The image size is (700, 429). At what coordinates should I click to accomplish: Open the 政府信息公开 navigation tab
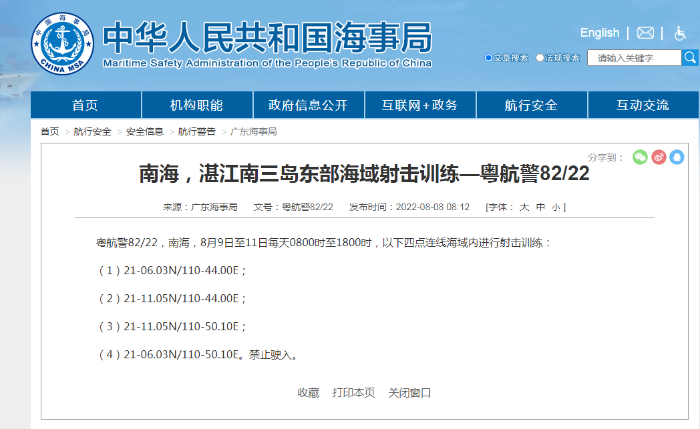click(x=308, y=105)
